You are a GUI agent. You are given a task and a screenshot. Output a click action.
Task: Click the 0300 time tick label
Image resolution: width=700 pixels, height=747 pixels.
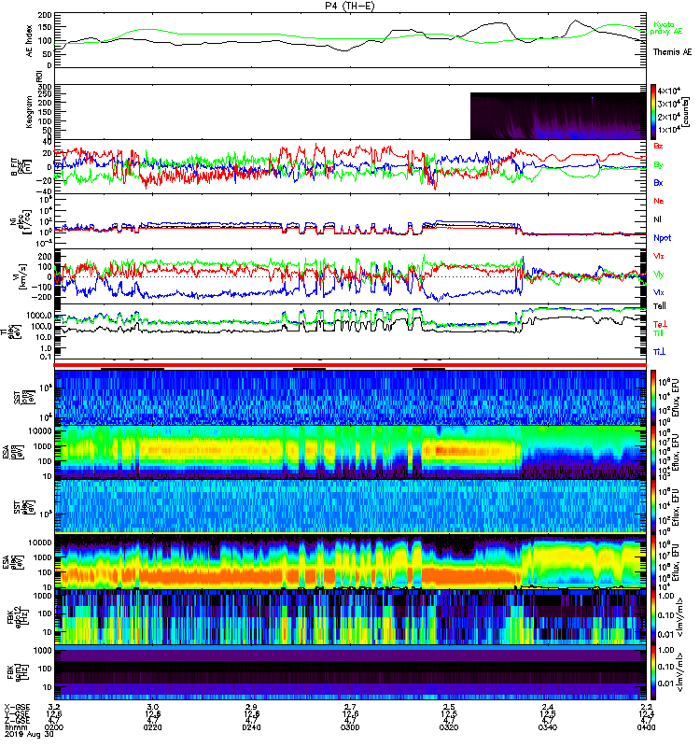coord(350,727)
